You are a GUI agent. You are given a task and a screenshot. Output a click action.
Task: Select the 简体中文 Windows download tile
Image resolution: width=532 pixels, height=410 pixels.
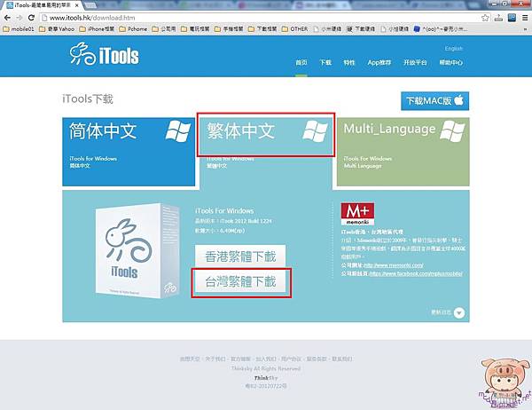pos(129,152)
